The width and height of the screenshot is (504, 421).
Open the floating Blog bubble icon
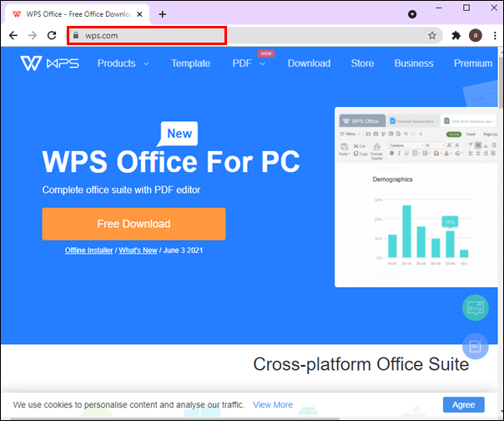tap(476, 307)
